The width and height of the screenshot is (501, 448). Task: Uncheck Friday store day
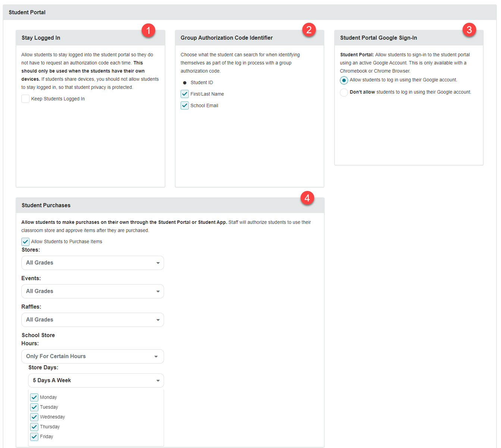click(34, 437)
